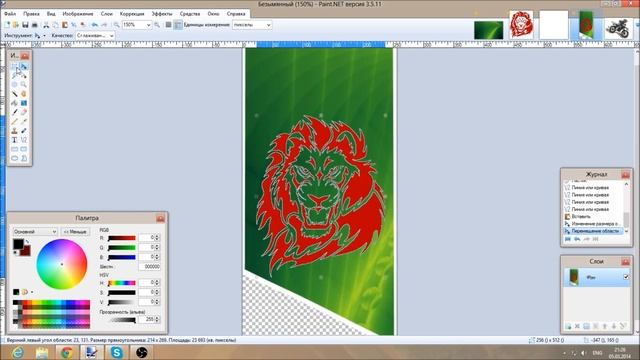Click the Save toolbar icon
Image resolution: width=640 pixels, height=360 pixels.
25,25
